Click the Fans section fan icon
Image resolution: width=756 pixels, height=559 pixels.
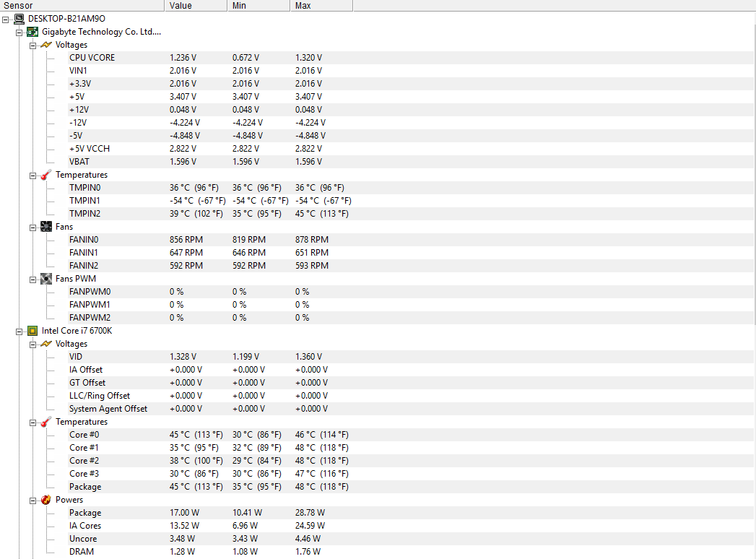tap(45, 227)
